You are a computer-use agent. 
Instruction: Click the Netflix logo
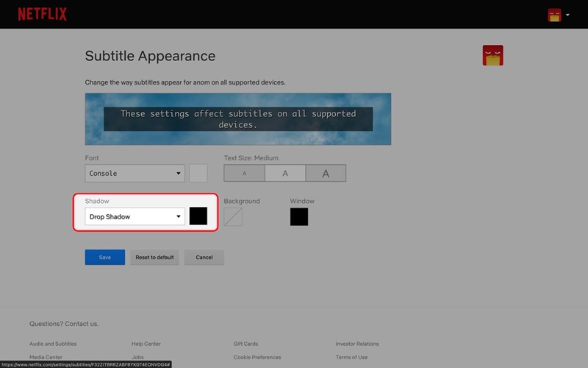(x=42, y=14)
